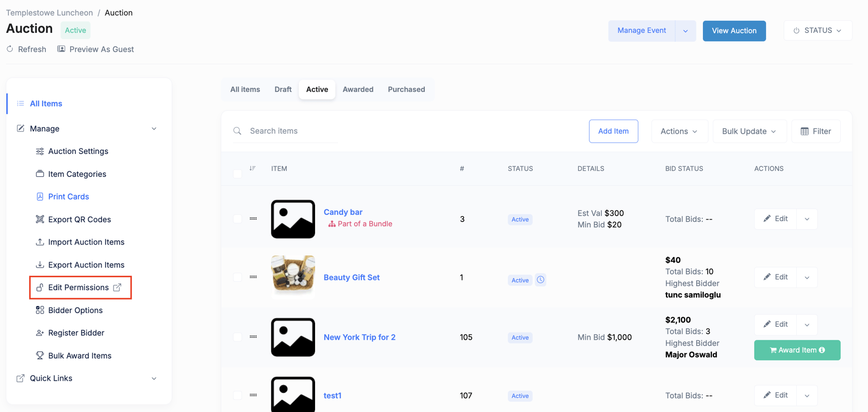Click the Preview As Guest icon
This screenshot has width=868, height=412.
click(x=61, y=49)
